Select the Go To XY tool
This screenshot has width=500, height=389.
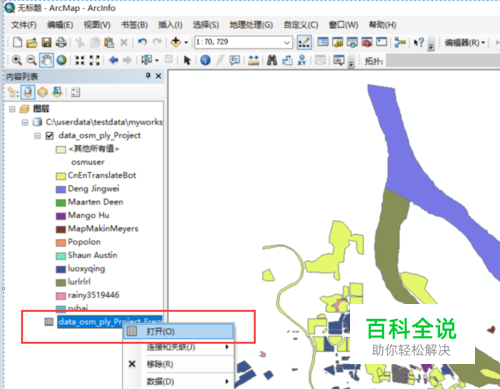302,60
